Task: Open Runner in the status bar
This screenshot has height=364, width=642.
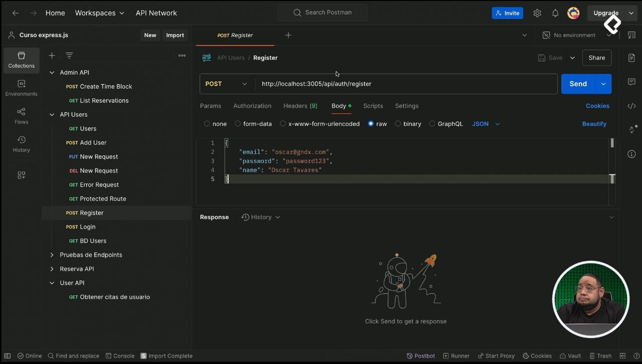Action: [456, 356]
